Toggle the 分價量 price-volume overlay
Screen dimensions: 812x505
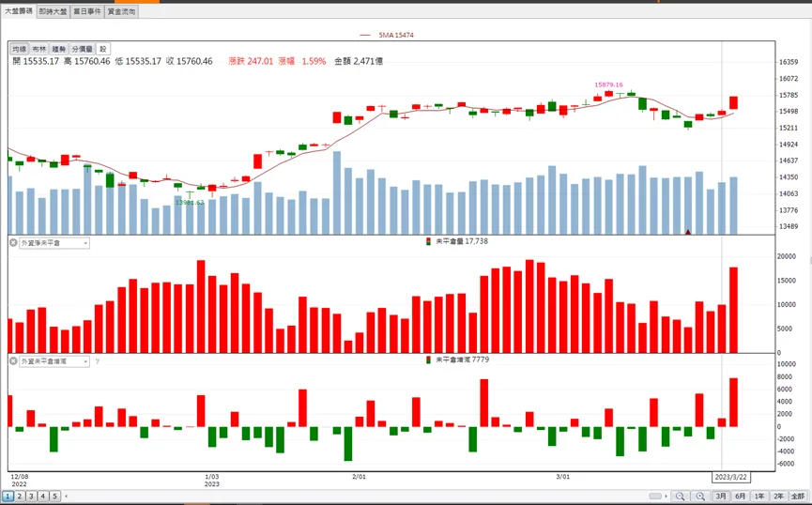tap(82, 49)
